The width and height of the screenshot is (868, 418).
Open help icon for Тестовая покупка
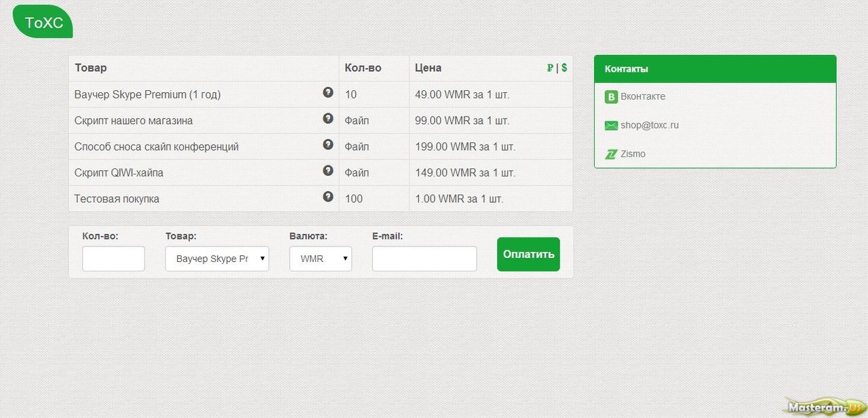pos(328,197)
